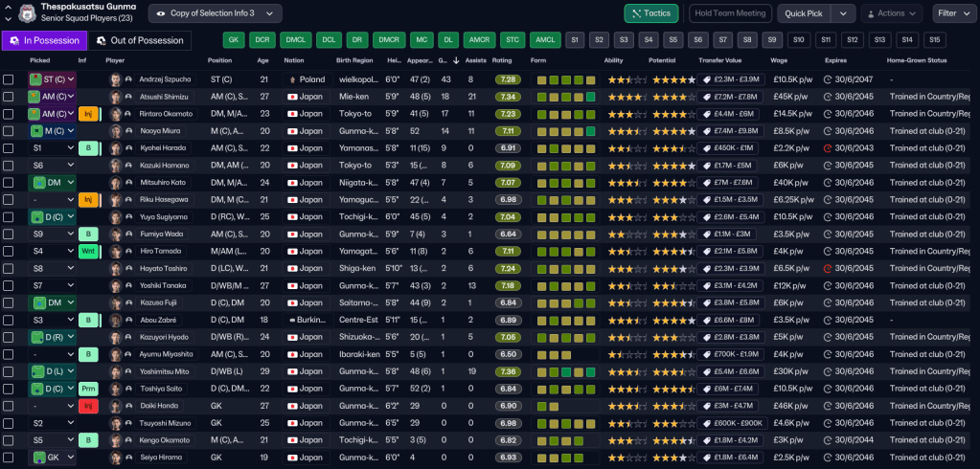Click the club badge for Thespakusatsu Gunma

[x=25, y=12]
